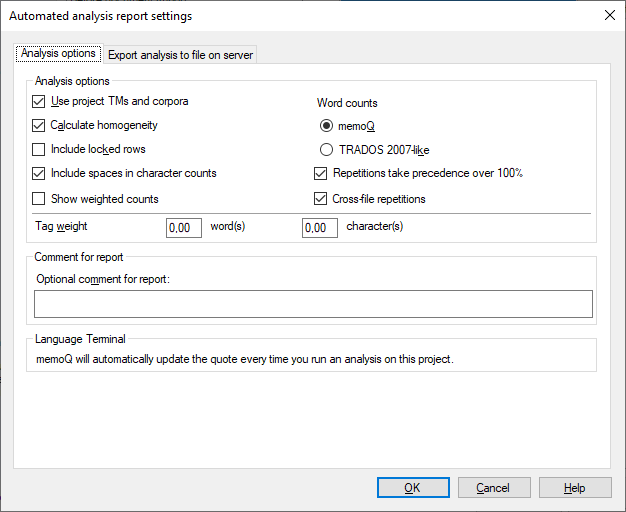Viewport: 626px width, 512px height.
Task: Focus the Optional comment for report box
Action: [x=313, y=304]
